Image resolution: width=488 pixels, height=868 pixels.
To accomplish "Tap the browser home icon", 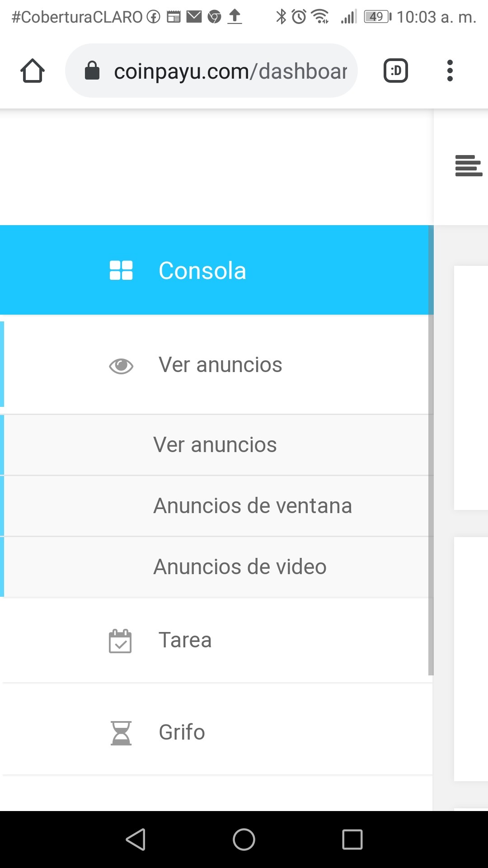I will [x=33, y=71].
